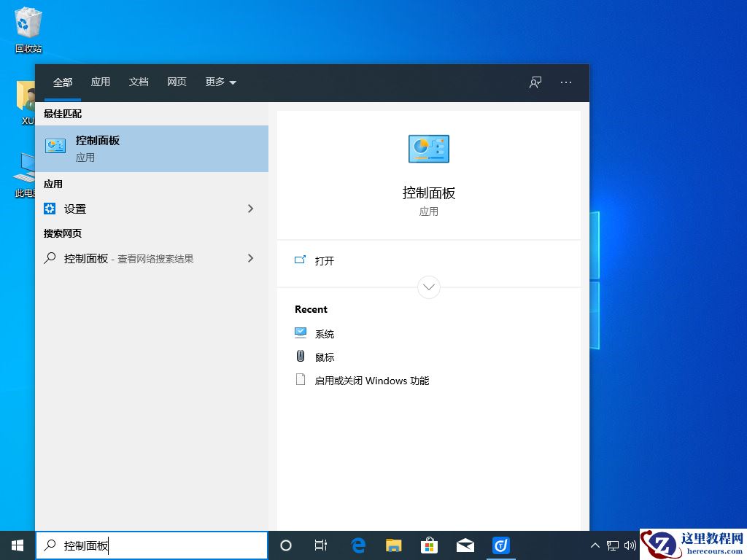Expand the 更多 filter dropdown
This screenshot has width=747, height=560.
[x=220, y=82]
